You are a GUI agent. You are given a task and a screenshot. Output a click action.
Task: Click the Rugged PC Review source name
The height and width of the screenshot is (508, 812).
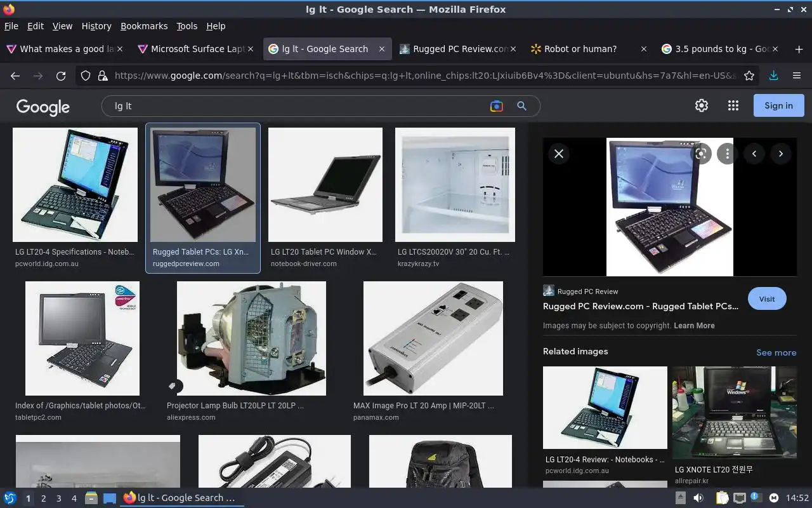click(x=587, y=291)
